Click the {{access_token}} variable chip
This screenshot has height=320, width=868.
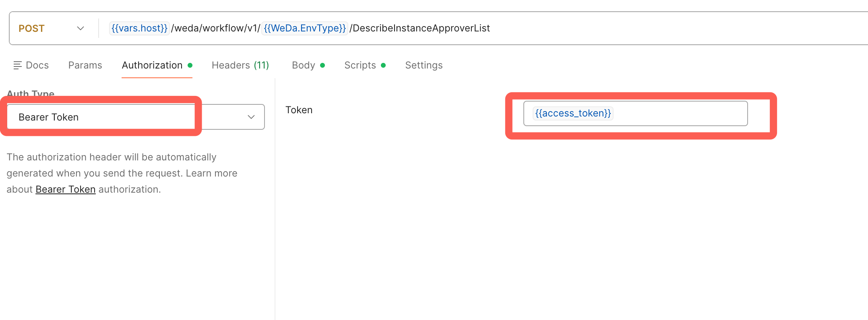pyautogui.click(x=573, y=113)
